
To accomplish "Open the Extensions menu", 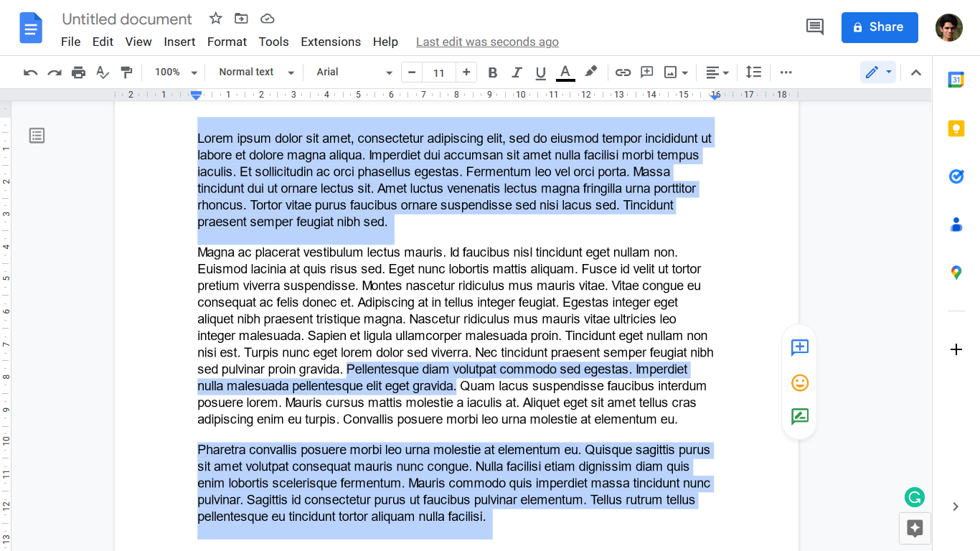I will point(331,42).
